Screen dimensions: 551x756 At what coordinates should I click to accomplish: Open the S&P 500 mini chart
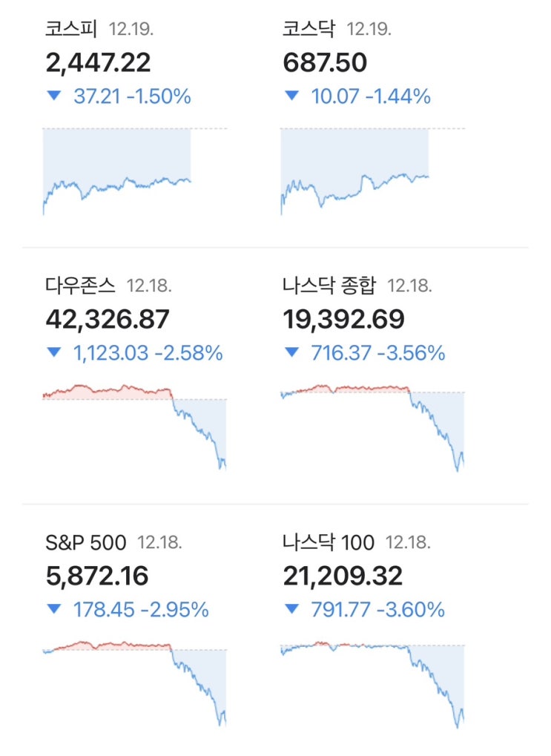[x=135, y=683]
